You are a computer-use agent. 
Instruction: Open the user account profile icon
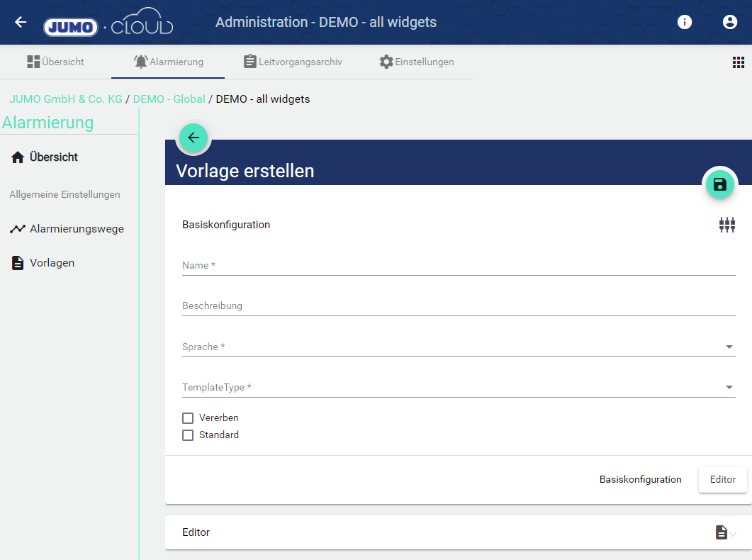pos(730,22)
